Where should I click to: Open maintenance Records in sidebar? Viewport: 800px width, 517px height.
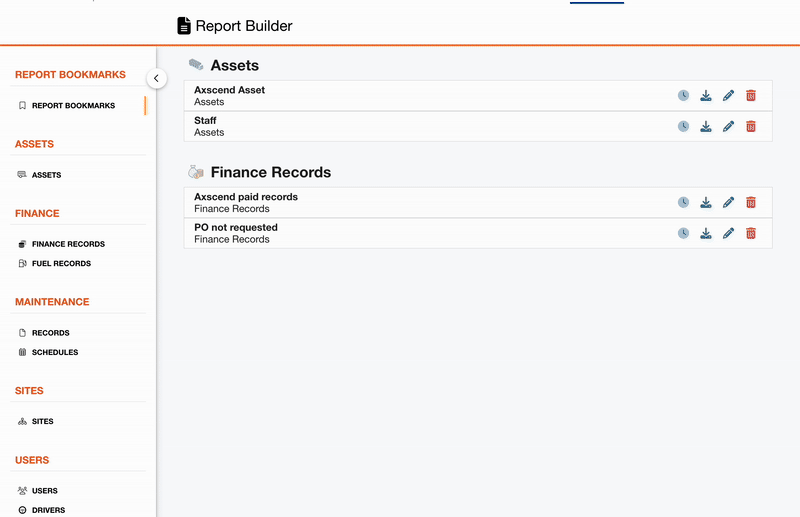(50, 333)
